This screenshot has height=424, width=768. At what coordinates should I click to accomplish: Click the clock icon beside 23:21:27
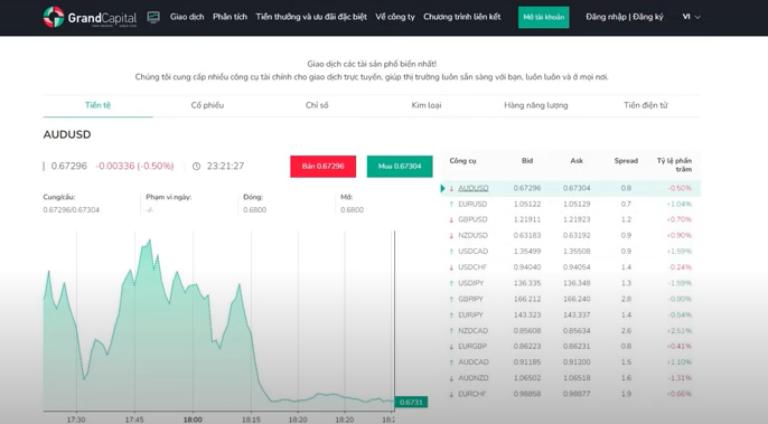tap(196, 166)
